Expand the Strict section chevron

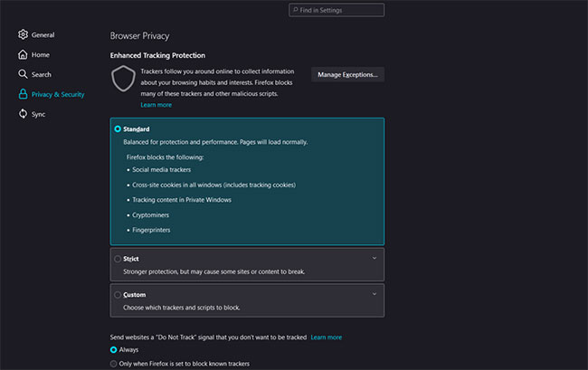click(x=375, y=258)
